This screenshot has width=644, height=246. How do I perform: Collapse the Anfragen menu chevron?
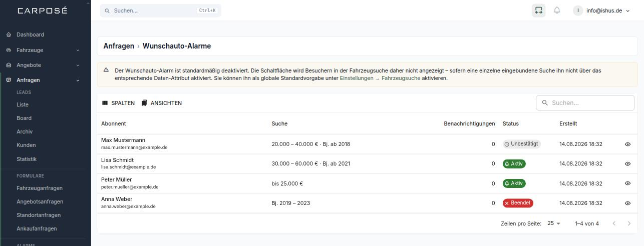point(78,80)
